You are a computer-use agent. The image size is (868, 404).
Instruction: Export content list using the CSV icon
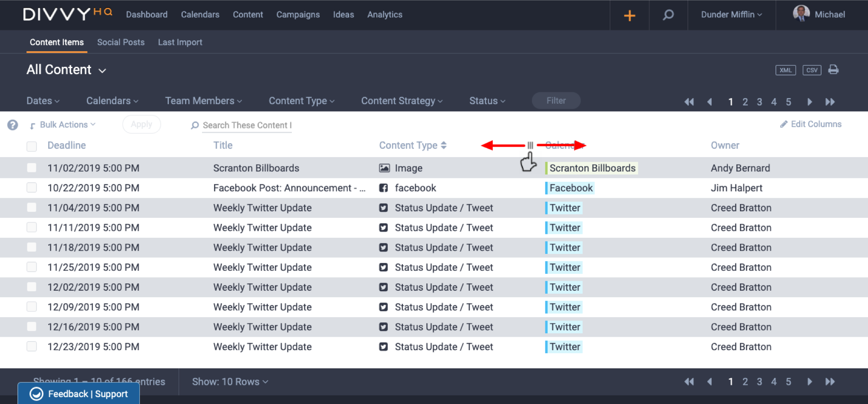(x=812, y=70)
